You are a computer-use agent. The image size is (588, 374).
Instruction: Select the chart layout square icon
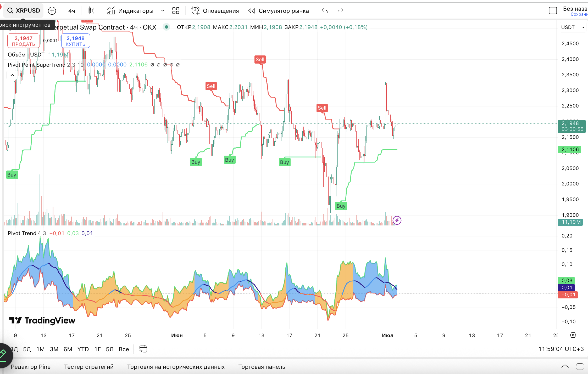tap(553, 11)
